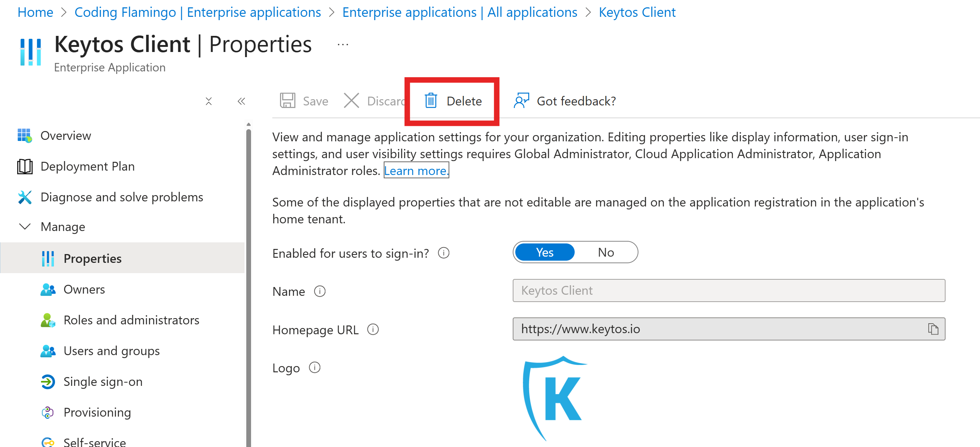Click the Got feedback icon
The height and width of the screenshot is (447, 980).
coord(522,101)
